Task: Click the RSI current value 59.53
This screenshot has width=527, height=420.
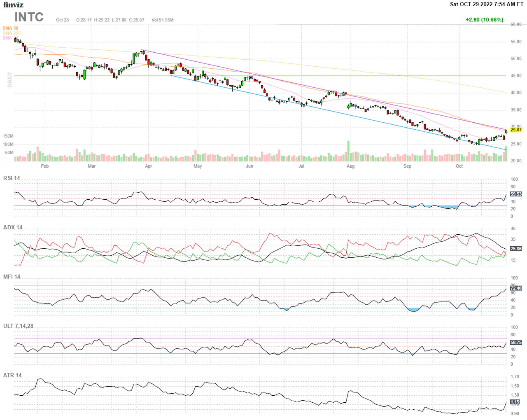Action: click(516, 194)
